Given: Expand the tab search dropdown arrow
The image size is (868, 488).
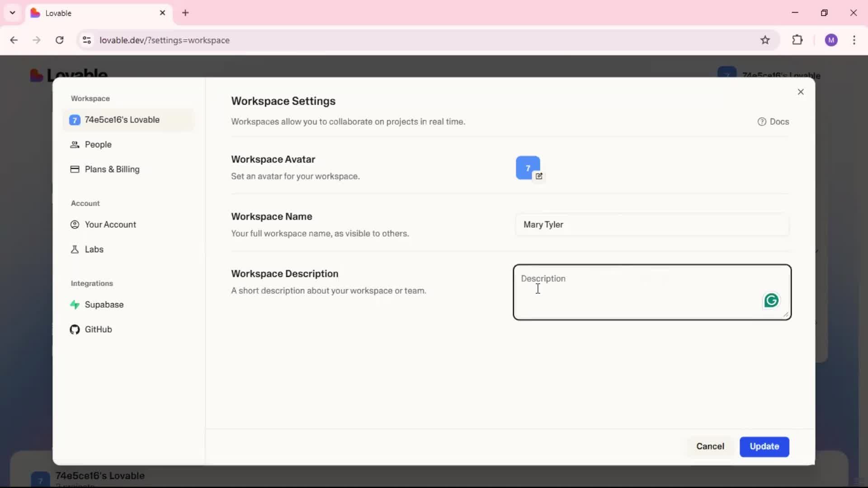Looking at the screenshot, I should pyautogui.click(x=12, y=13).
